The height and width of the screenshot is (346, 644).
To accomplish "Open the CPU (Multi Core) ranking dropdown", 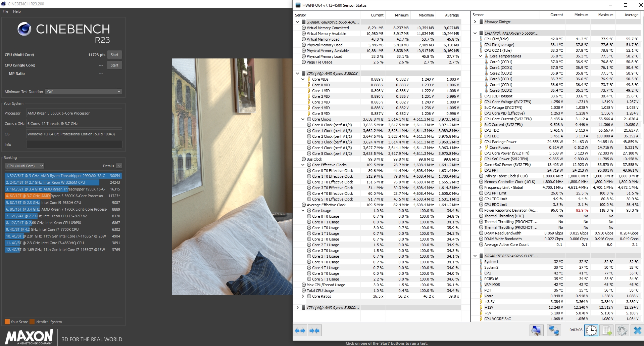I will pyautogui.click(x=24, y=166).
